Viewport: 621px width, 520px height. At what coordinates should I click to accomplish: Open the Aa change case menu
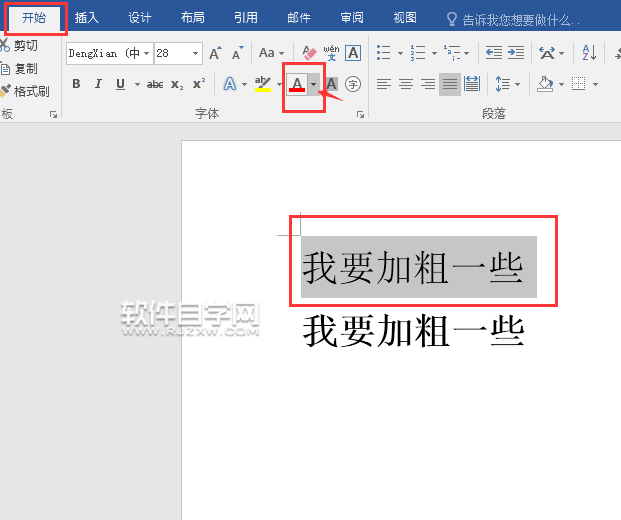pos(272,53)
